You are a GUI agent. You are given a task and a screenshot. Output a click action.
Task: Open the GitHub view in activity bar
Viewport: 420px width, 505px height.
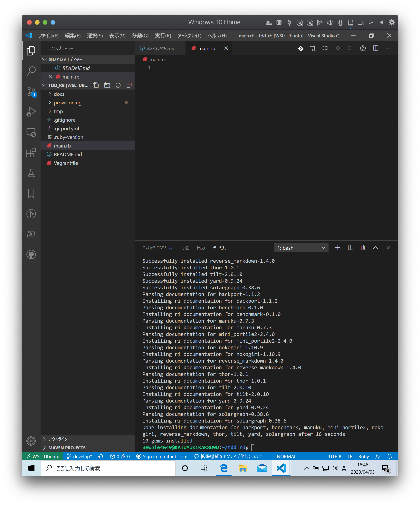31,254
